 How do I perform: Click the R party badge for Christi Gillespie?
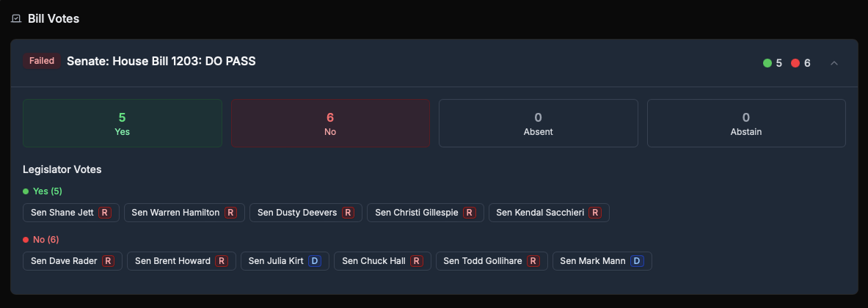470,213
